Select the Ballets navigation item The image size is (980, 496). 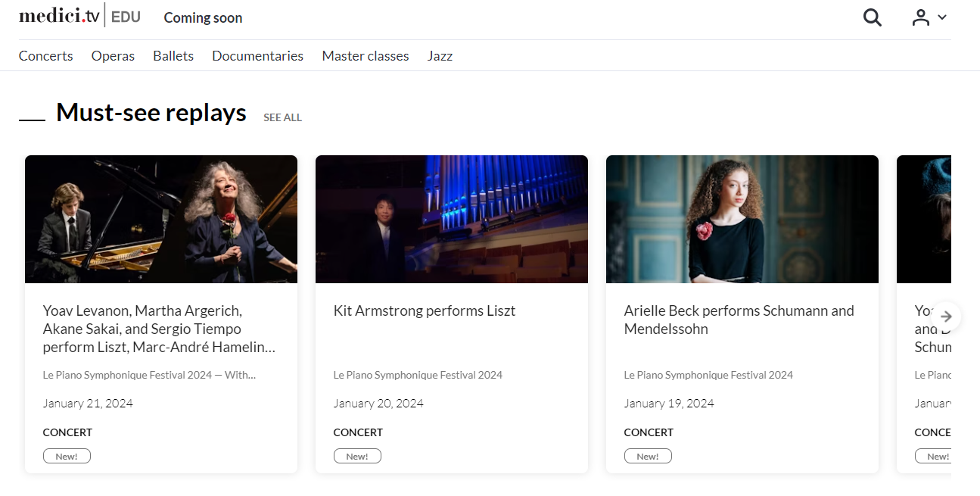(173, 55)
